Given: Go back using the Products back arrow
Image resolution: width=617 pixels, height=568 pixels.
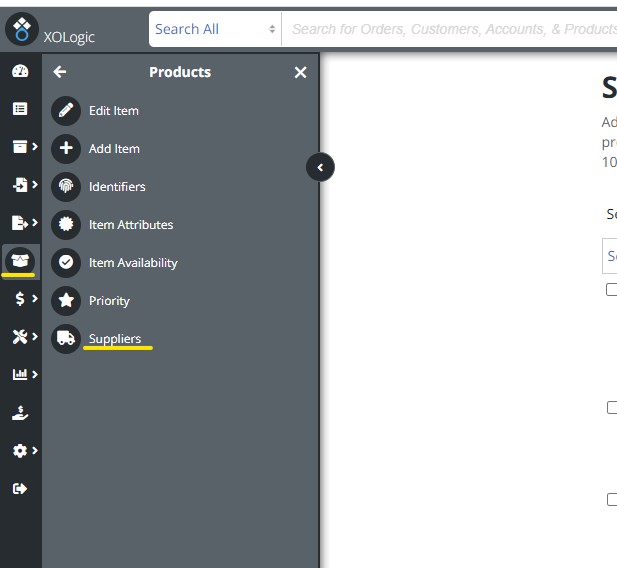Looking at the screenshot, I should (60, 72).
